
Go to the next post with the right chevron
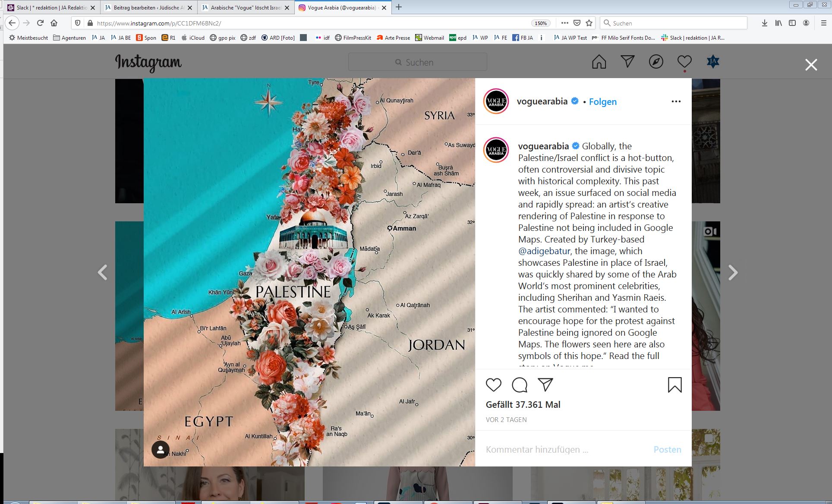pyautogui.click(x=733, y=272)
